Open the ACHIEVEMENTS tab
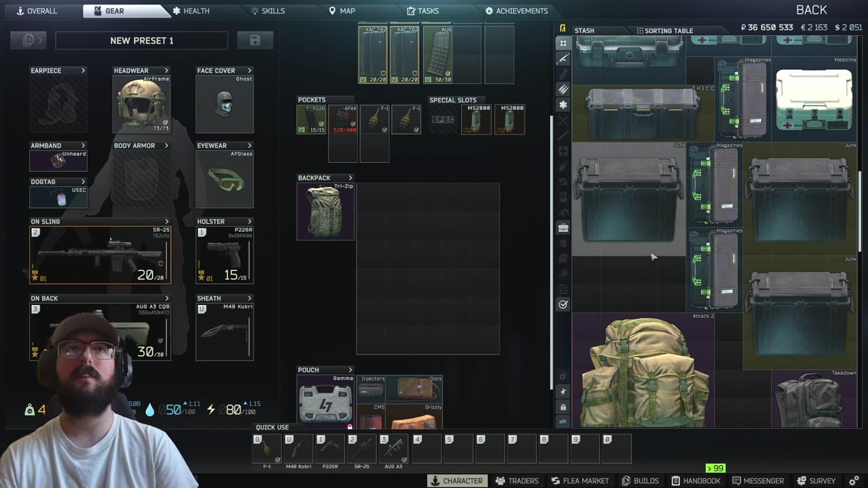Viewport: 868px width, 488px height. coord(517,11)
